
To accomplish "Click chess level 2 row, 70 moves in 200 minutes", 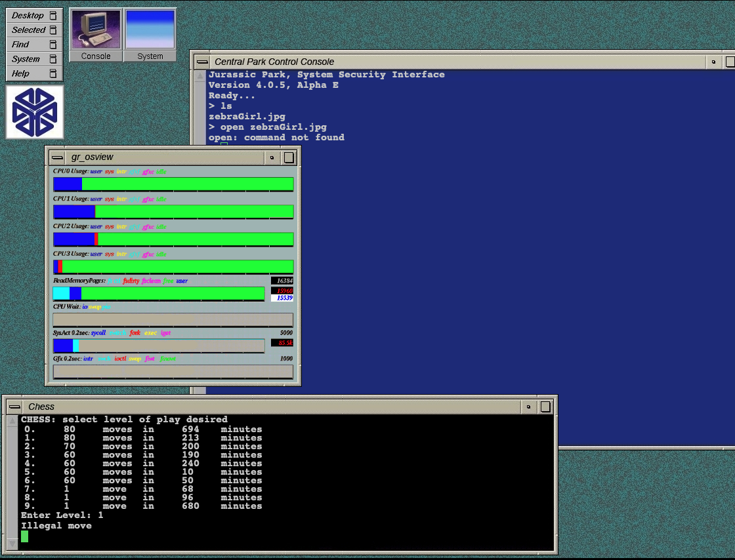I will (x=143, y=446).
